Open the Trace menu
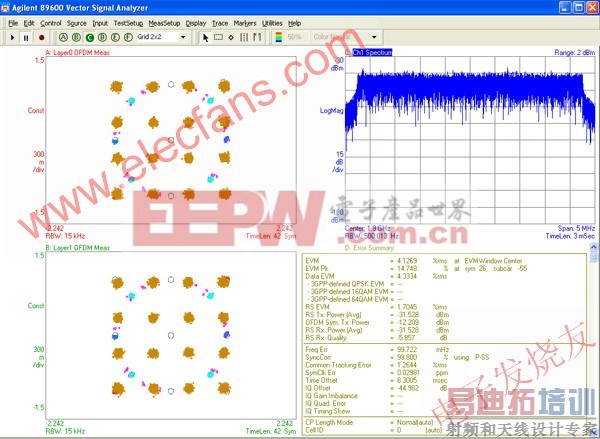This screenshot has width=600, height=439. pyautogui.click(x=220, y=23)
